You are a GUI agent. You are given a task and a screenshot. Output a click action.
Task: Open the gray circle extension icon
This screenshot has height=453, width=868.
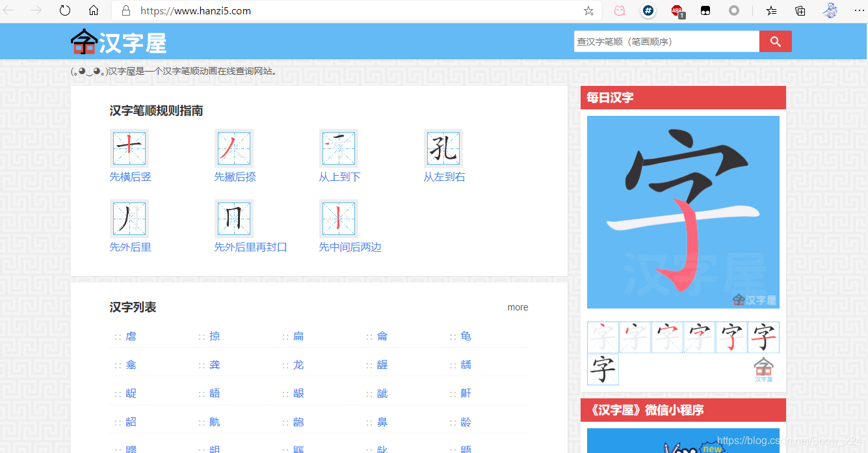[x=734, y=10]
